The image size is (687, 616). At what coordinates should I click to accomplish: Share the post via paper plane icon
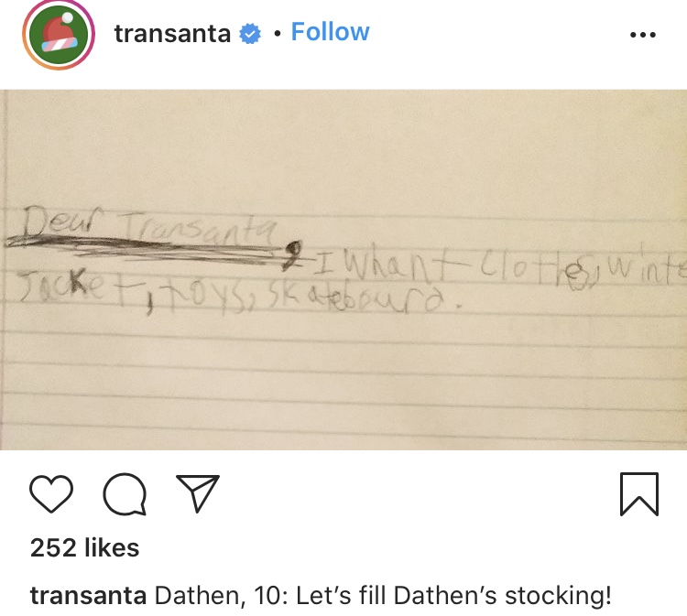pyautogui.click(x=198, y=492)
